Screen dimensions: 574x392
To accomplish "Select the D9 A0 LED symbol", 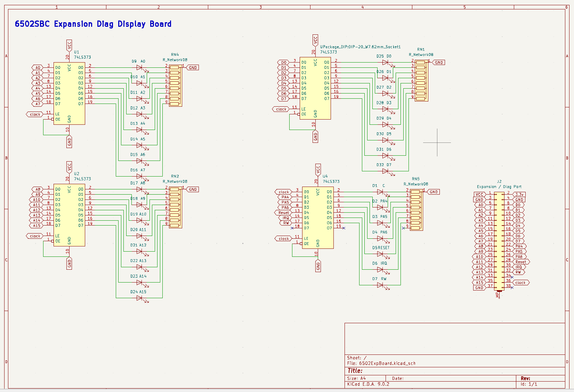I will [x=139, y=68].
